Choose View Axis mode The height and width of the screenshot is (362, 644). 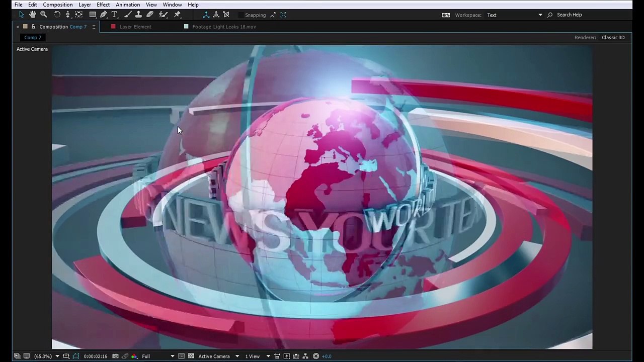(x=226, y=15)
